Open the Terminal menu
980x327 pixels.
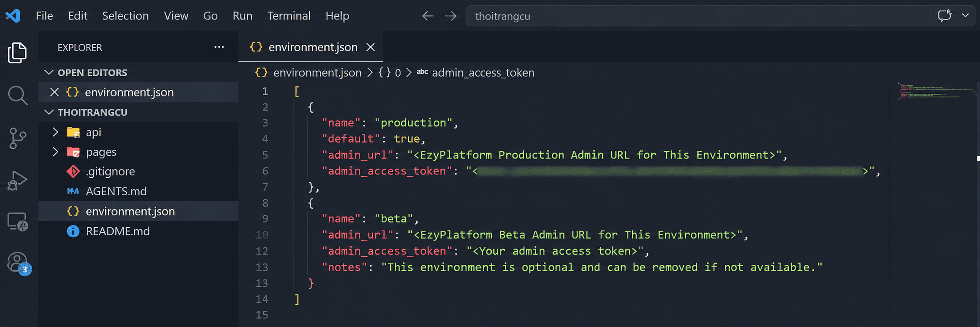(x=289, y=16)
